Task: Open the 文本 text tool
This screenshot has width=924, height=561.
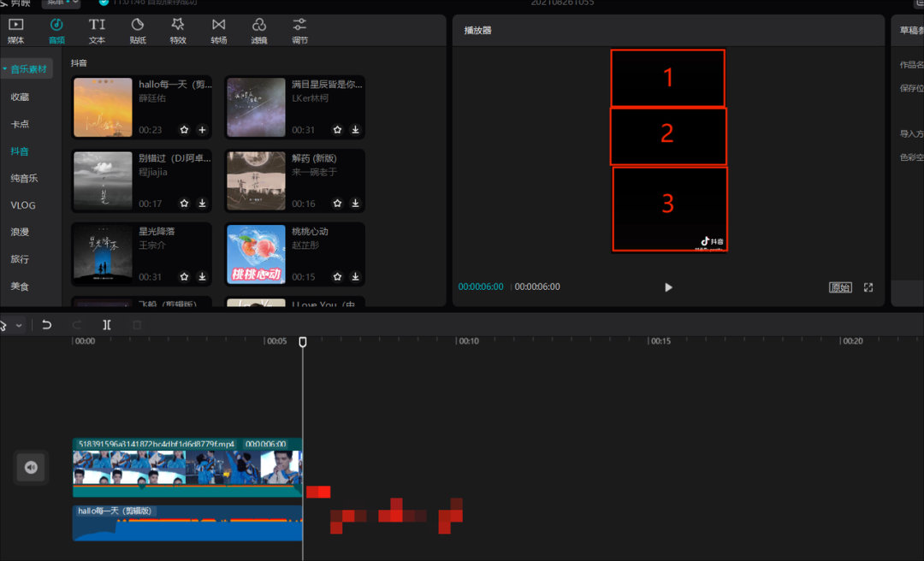Action: pos(97,31)
